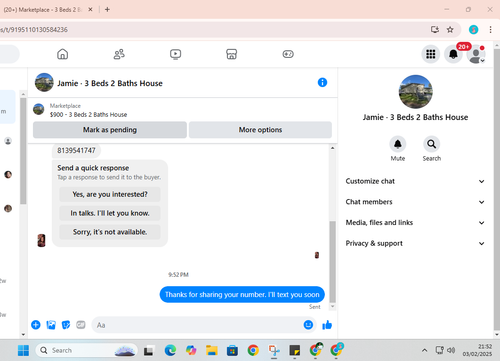Attach a photo with the image icon

pos(51,325)
